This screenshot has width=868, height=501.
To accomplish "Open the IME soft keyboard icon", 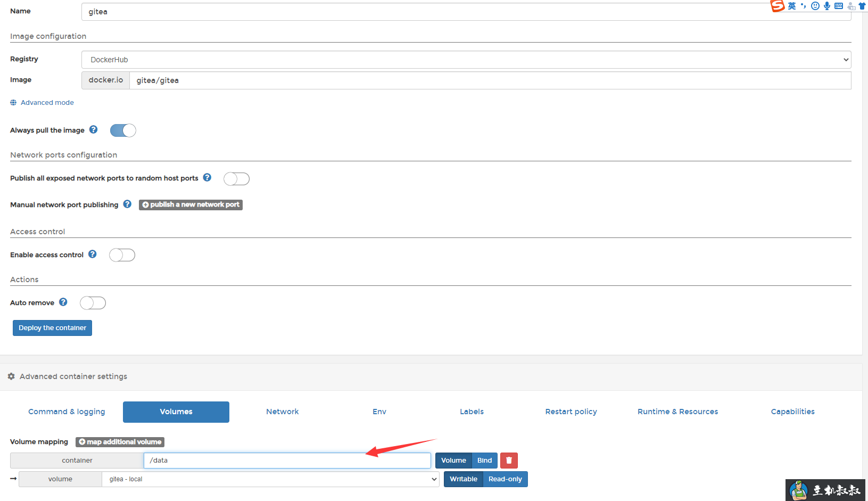I will point(839,6).
